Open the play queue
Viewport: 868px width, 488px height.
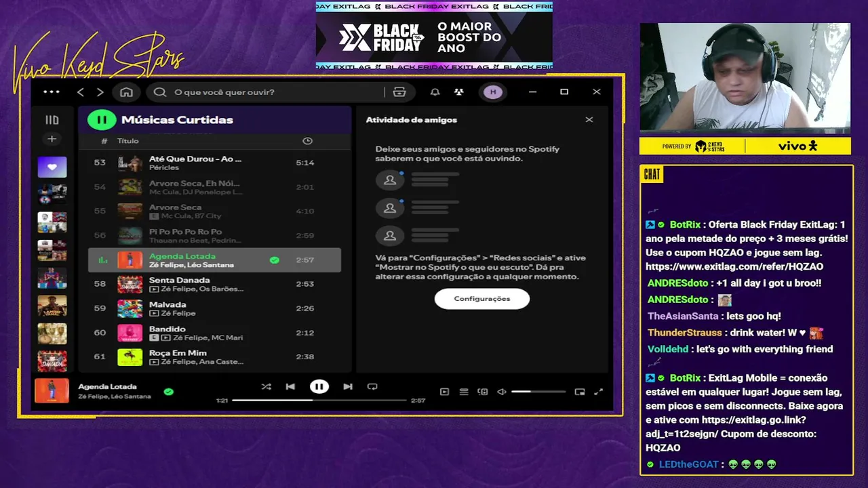pos(464,392)
